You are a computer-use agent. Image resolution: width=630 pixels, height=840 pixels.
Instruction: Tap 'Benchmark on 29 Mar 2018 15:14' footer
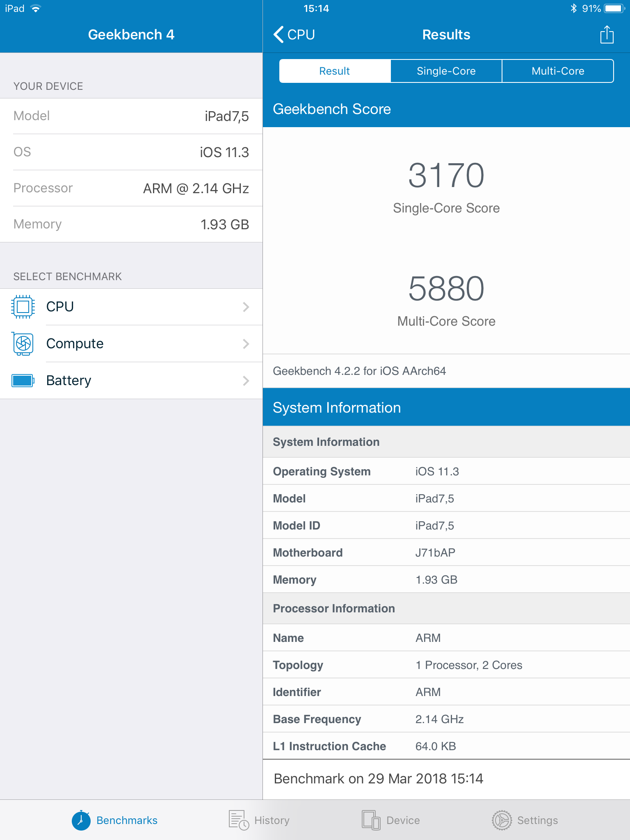[379, 778]
